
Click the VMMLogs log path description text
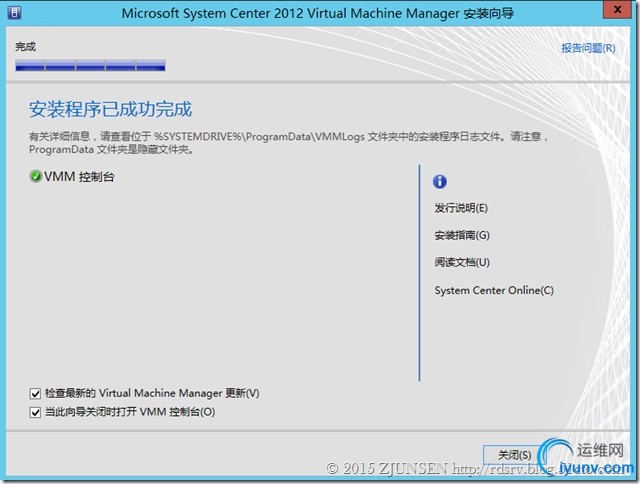(288, 142)
